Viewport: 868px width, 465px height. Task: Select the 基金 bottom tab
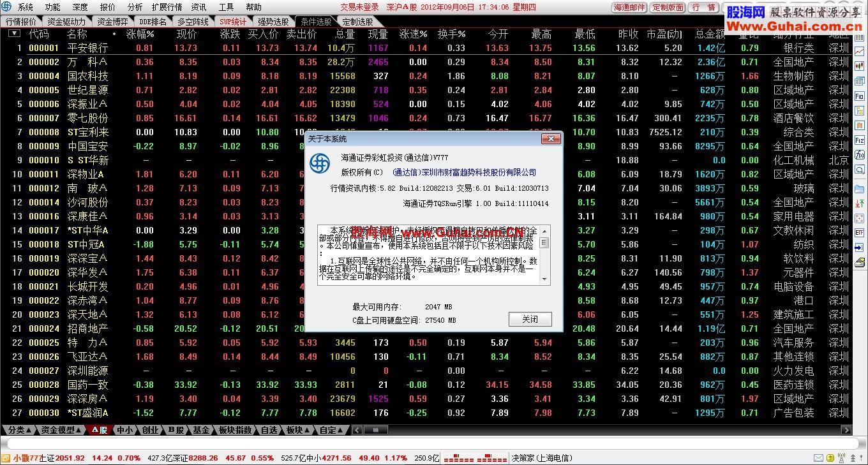click(x=201, y=430)
